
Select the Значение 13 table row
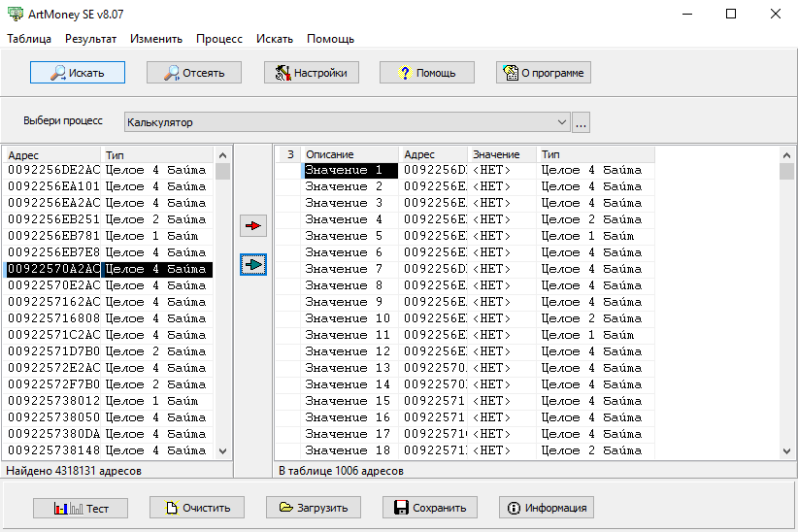[x=465, y=368]
